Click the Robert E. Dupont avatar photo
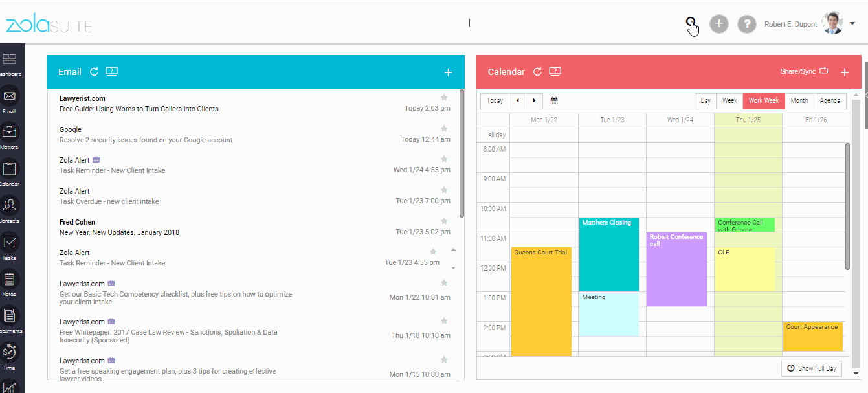The height and width of the screenshot is (393, 868). (832, 23)
